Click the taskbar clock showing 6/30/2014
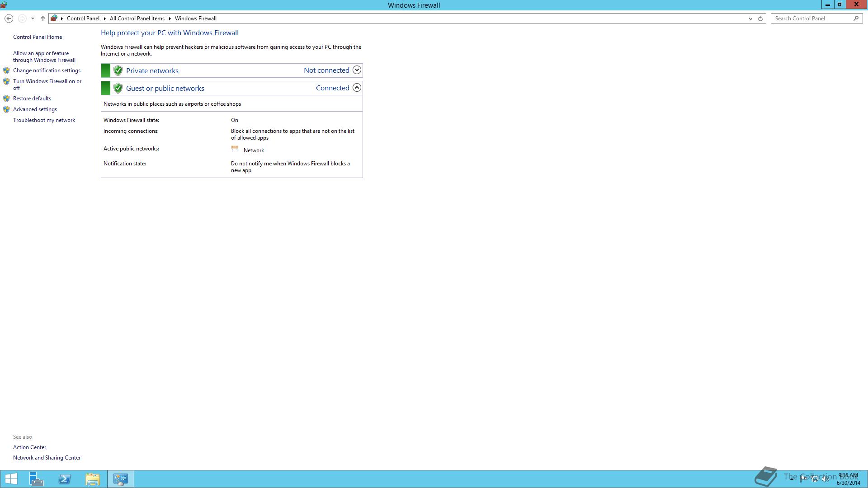Image resolution: width=868 pixels, height=488 pixels. pos(848,479)
